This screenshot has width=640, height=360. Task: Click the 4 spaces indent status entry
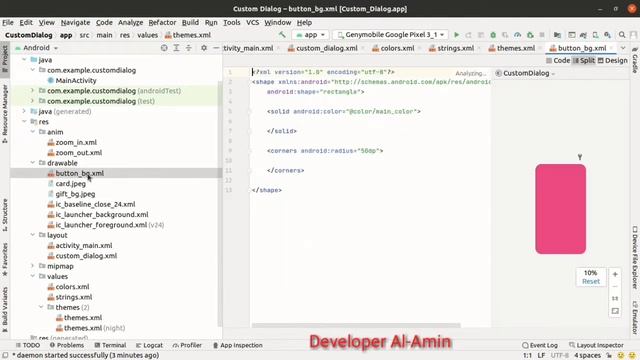pos(587,356)
